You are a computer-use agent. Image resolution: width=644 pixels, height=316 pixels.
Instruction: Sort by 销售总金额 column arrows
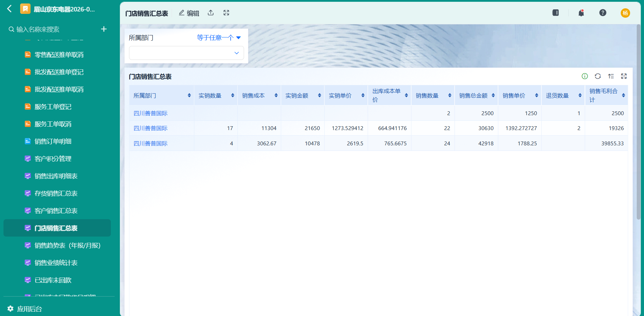(493, 95)
